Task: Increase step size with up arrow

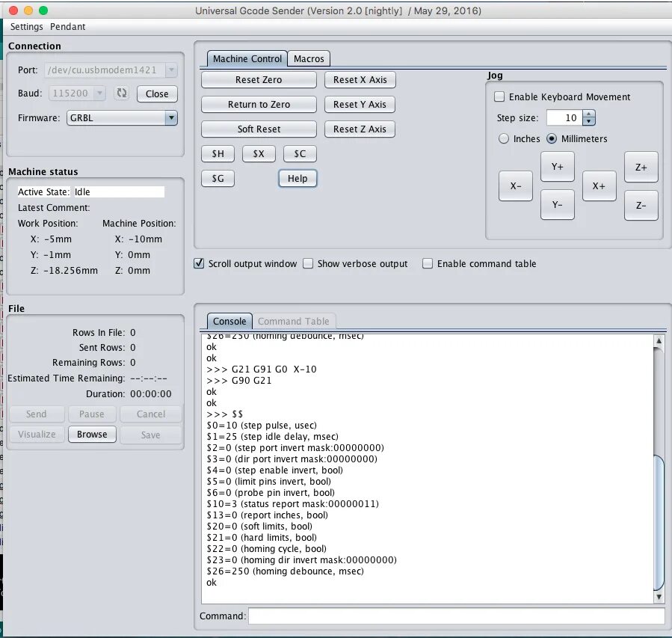Action: [x=589, y=114]
